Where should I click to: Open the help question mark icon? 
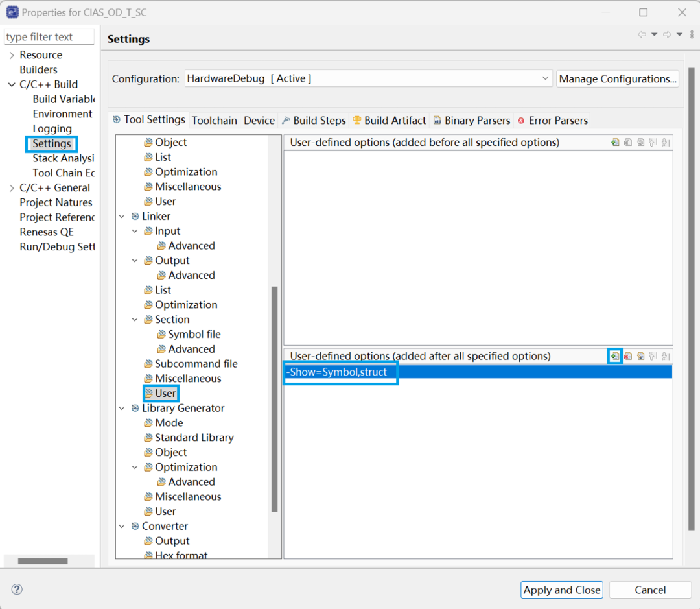[x=17, y=590]
